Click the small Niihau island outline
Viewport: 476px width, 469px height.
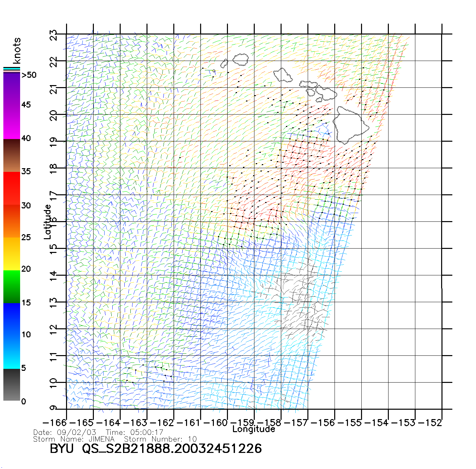pos(224,63)
